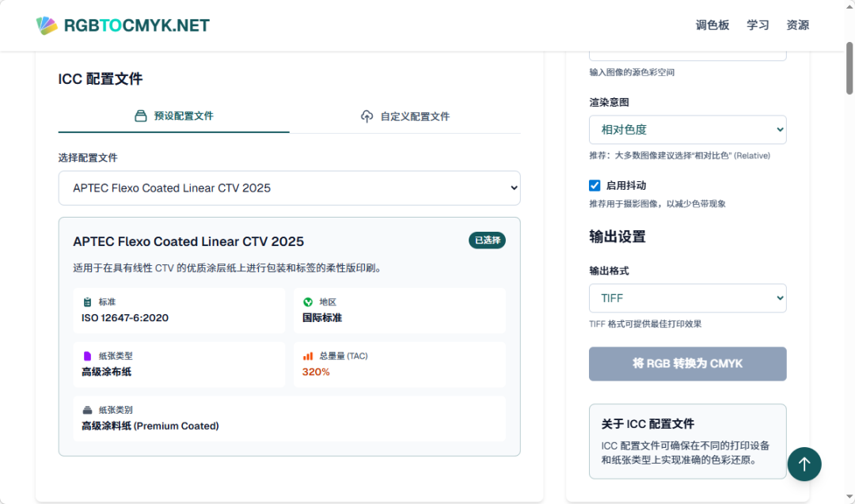The width and height of the screenshot is (855, 504).
Task: Click the document icon next to 标准
Action: tap(87, 301)
